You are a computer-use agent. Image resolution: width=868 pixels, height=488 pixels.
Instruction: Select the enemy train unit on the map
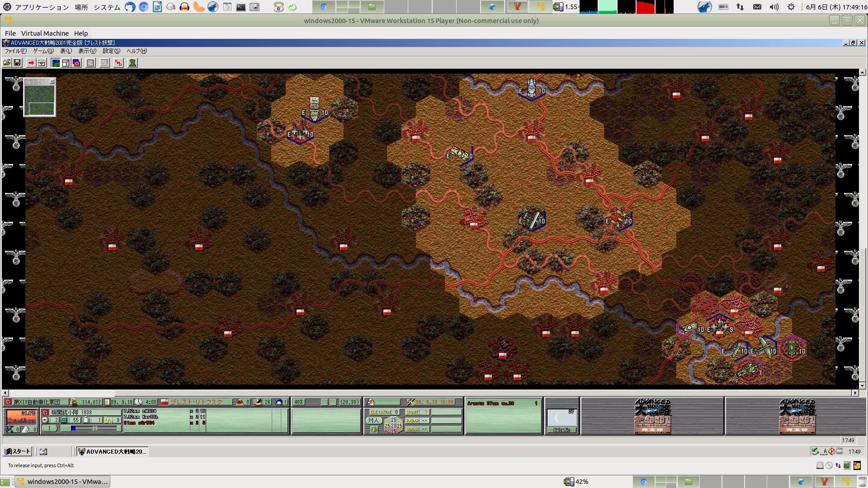coord(314,109)
